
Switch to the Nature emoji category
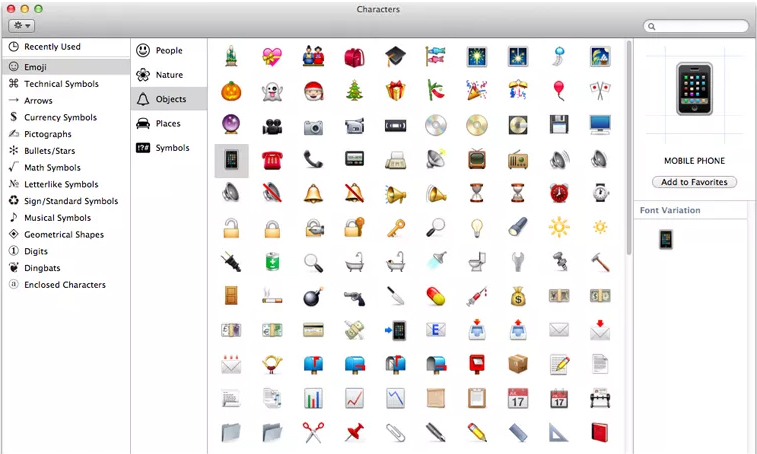[x=169, y=75]
